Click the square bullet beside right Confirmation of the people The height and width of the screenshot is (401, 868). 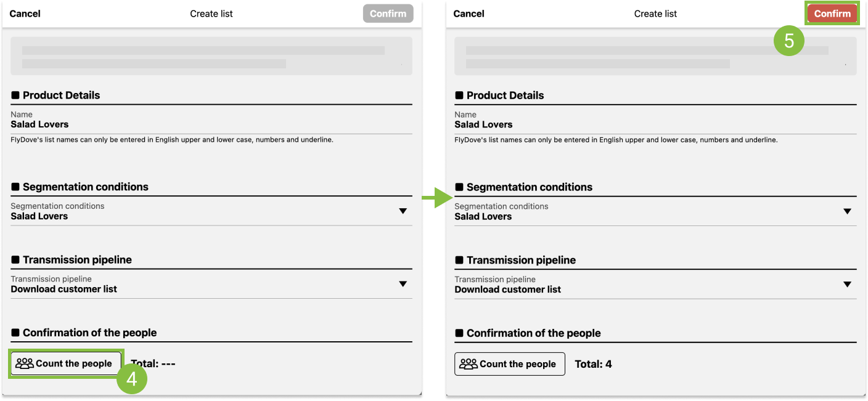(x=459, y=333)
